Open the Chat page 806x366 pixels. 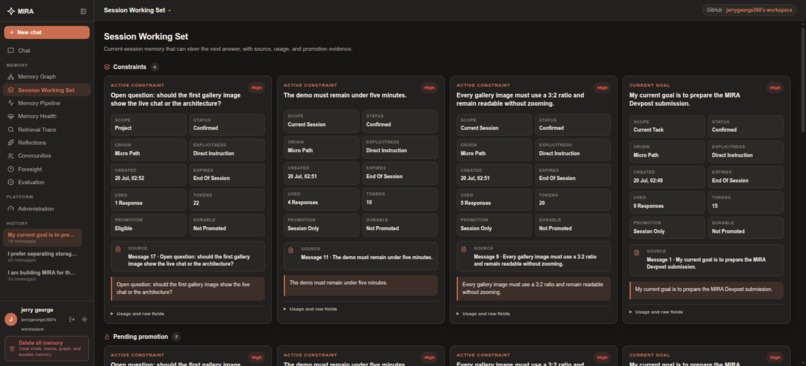(47, 50)
